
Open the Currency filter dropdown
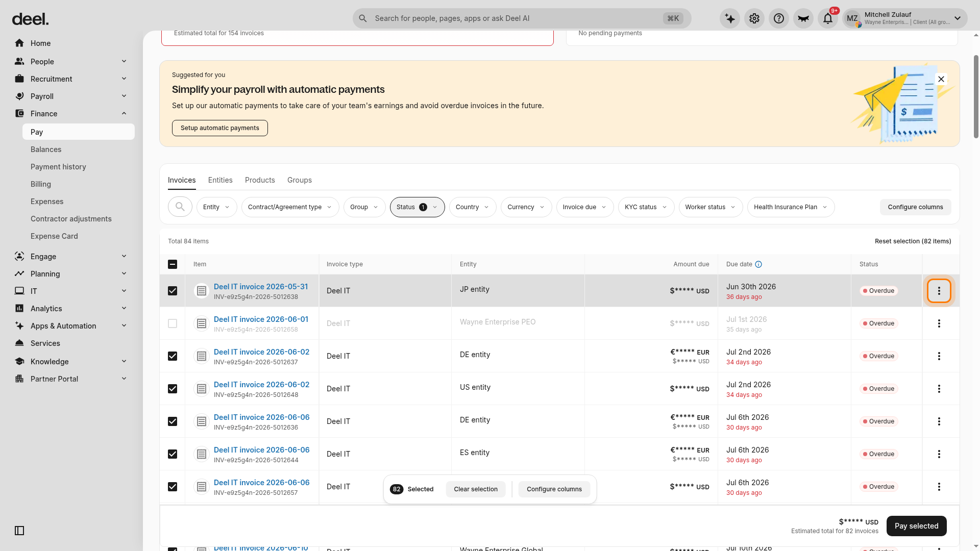526,207
